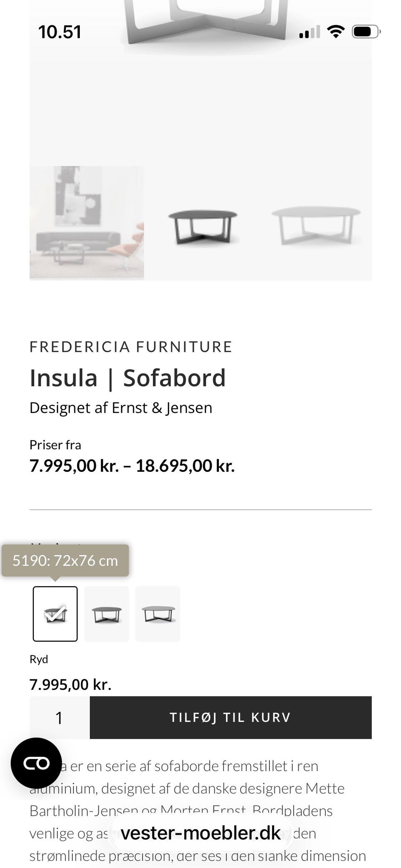This screenshot has height=868, width=401.
Task: Tap the battery indicator icon
Action: coord(366,32)
